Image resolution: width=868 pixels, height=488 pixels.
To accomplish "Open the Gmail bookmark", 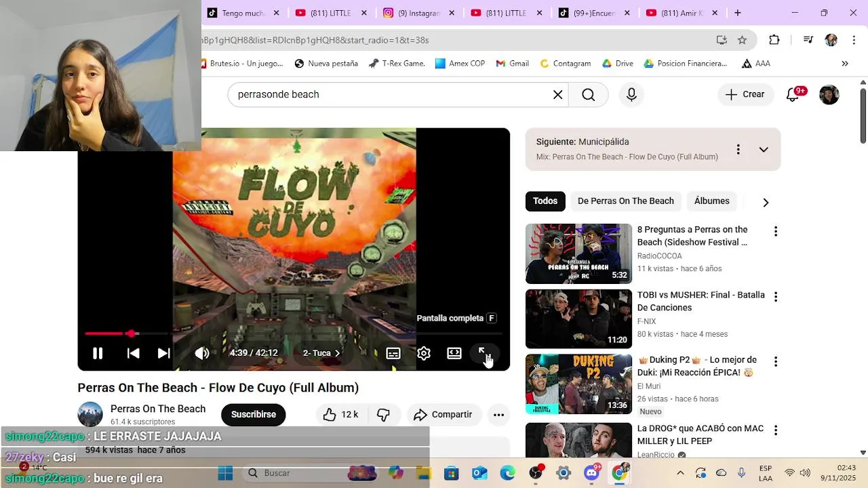I will [512, 64].
